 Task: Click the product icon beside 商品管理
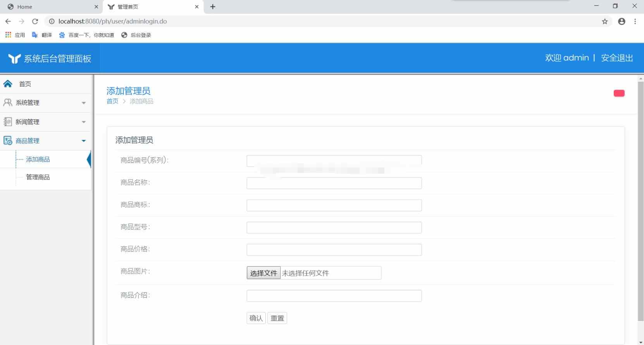8,141
